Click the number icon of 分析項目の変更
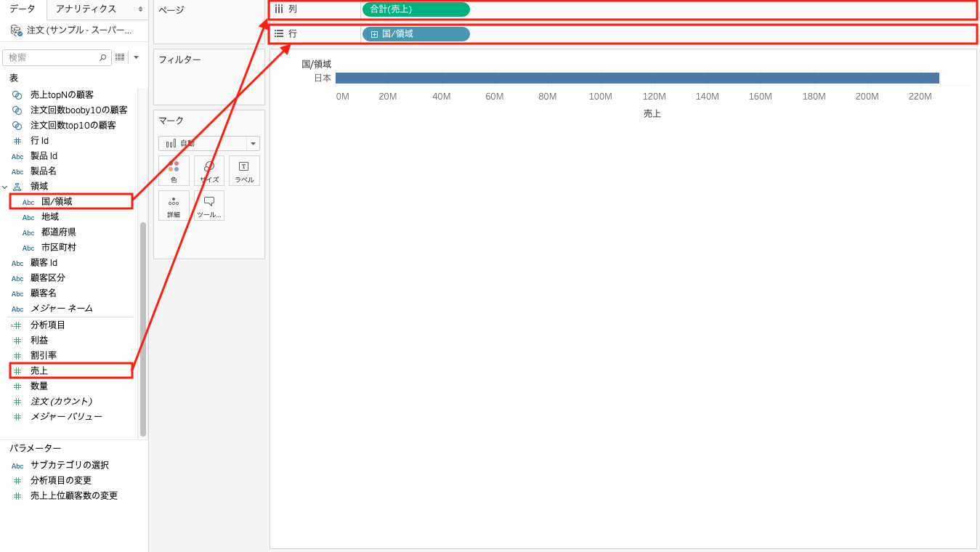The image size is (980, 552). point(17,481)
